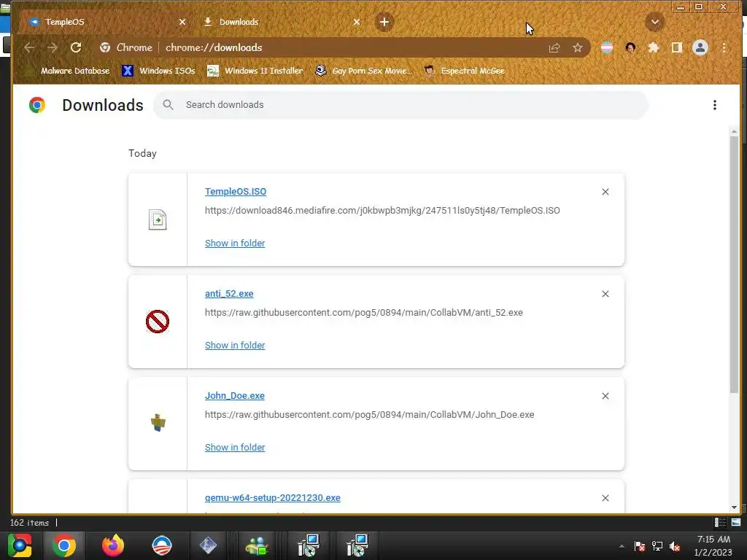Open the Chrome profile avatar
Image resolution: width=747 pixels, height=560 pixels.
tap(700, 47)
